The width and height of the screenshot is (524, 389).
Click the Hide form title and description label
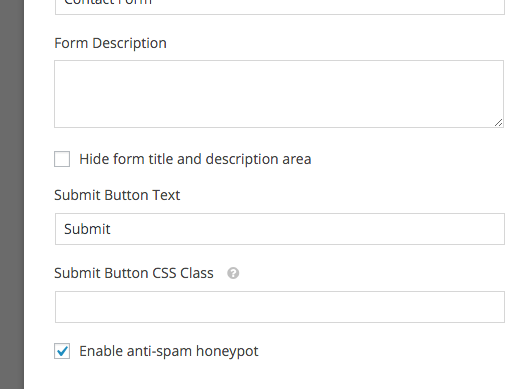pyautogui.click(x=195, y=159)
